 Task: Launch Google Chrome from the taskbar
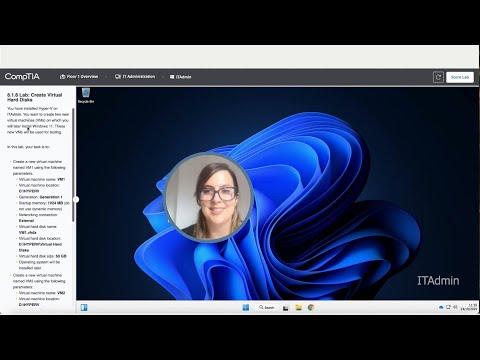pyautogui.click(x=311, y=307)
